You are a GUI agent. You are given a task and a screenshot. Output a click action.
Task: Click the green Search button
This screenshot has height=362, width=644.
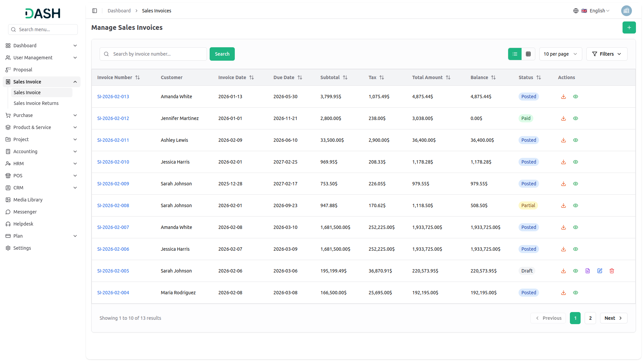click(222, 54)
